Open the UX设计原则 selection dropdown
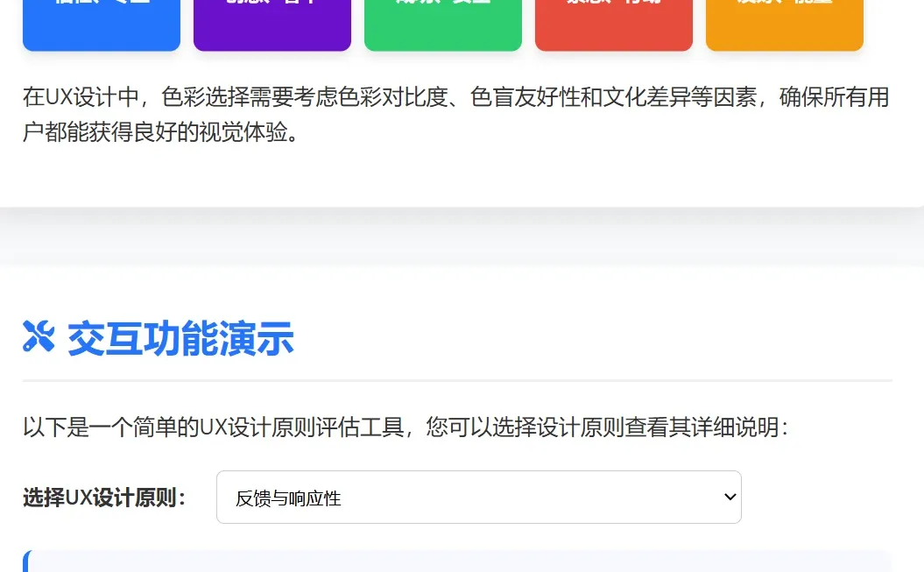Screen dimensions: 924x572 point(478,497)
